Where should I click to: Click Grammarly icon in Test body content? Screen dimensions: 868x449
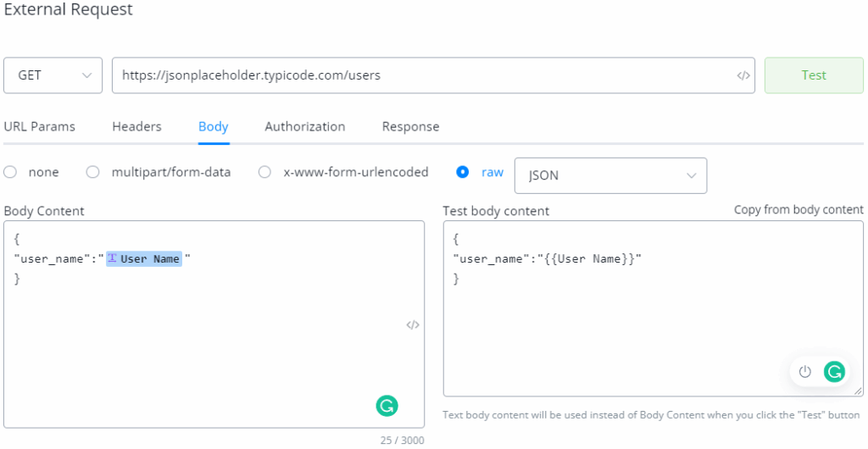pyautogui.click(x=834, y=371)
